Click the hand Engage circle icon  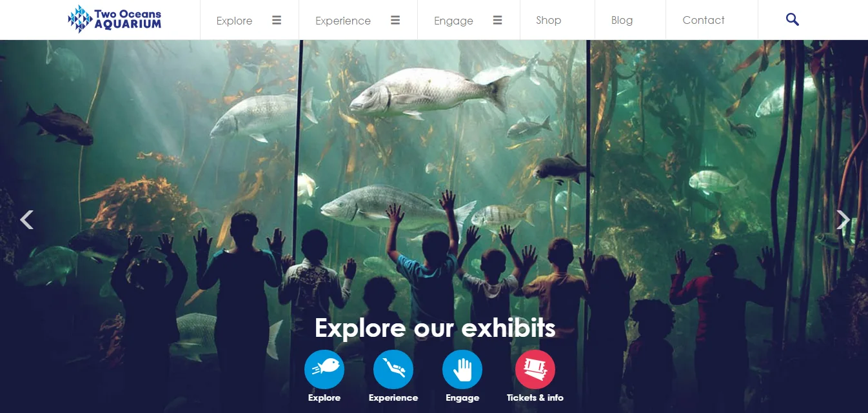tap(462, 370)
